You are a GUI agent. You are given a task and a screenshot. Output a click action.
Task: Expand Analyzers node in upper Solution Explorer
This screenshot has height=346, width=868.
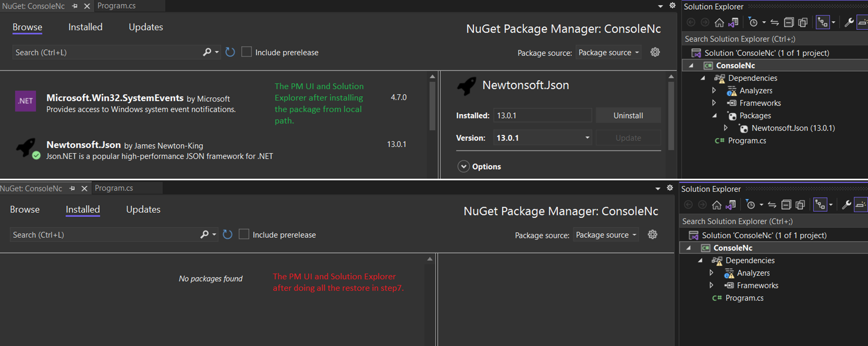point(714,90)
